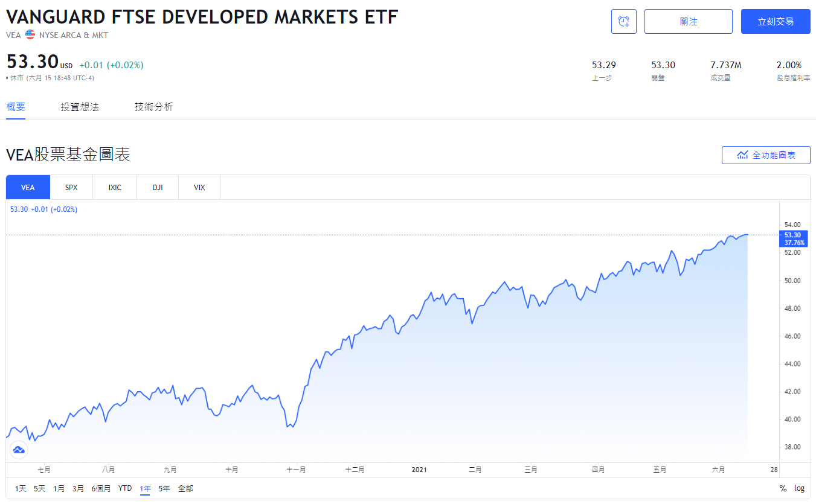Click the VEA股票基金圖表 heading
This screenshot has width=816, height=504.
tap(68, 155)
